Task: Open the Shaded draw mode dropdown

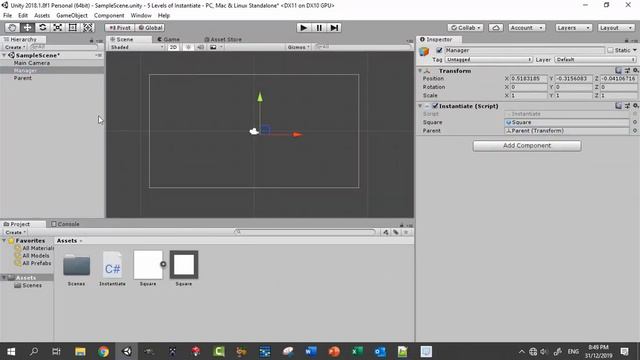Action: click(137, 47)
